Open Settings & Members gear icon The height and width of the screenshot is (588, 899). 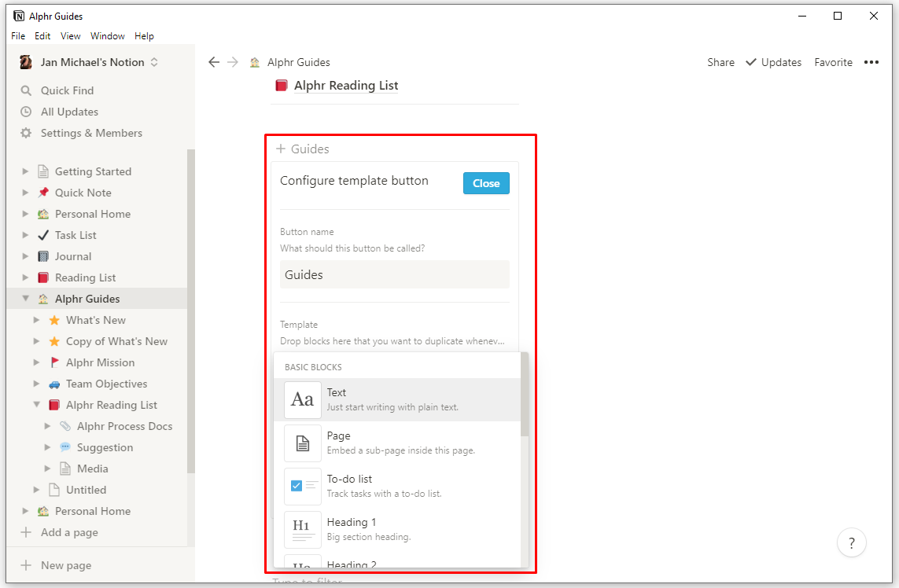click(x=26, y=133)
